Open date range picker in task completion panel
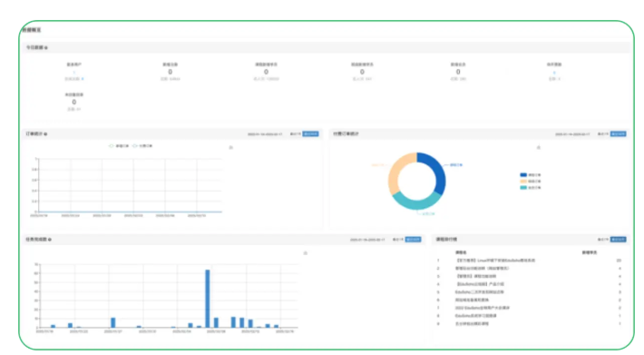644x355 pixels. [367, 240]
